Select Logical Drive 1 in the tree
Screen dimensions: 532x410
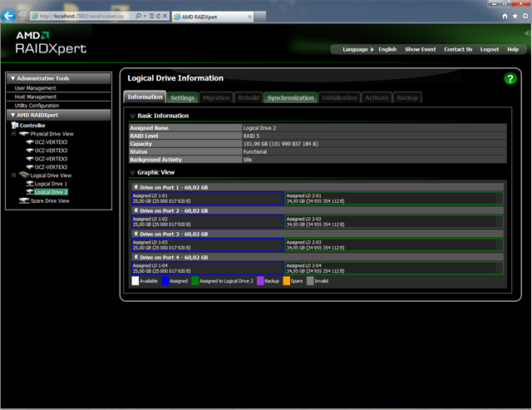click(x=51, y=184)
